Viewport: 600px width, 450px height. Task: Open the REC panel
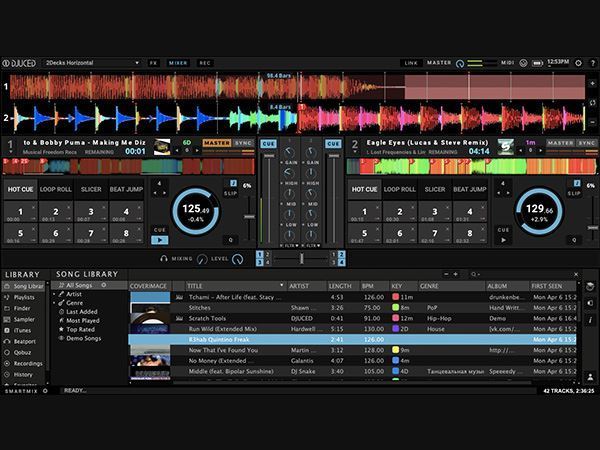pos(205,63)
